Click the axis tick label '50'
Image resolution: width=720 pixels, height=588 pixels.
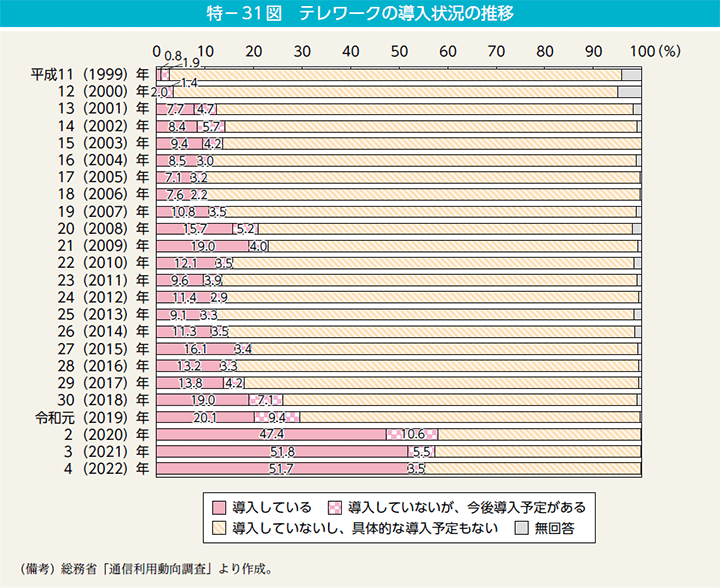(399, 51)
